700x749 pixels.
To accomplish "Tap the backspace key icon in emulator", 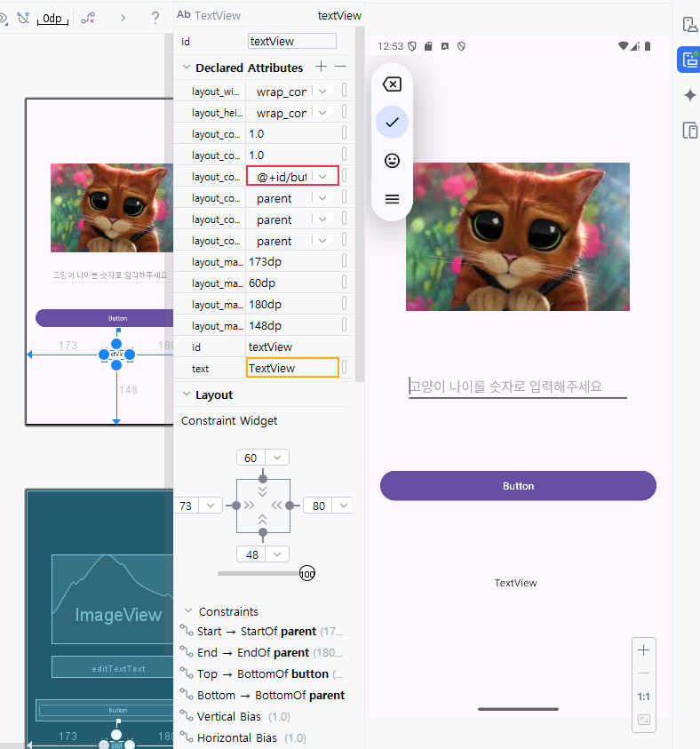I will [392, 84].
